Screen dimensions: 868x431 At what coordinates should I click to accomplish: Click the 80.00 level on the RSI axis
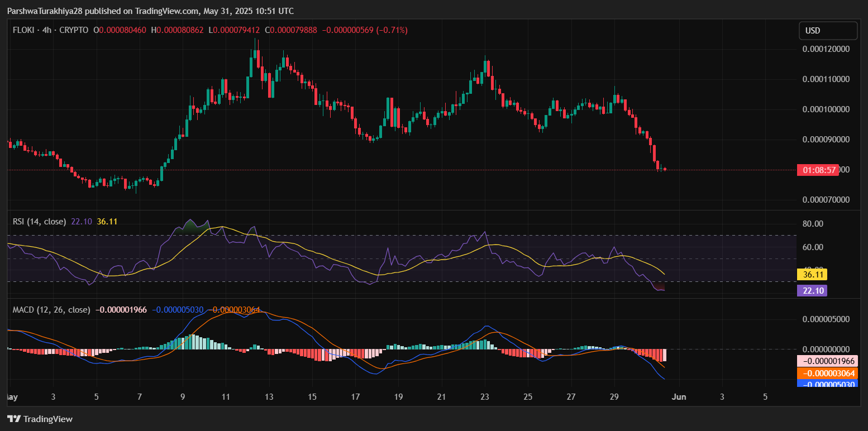pos(813,224)
